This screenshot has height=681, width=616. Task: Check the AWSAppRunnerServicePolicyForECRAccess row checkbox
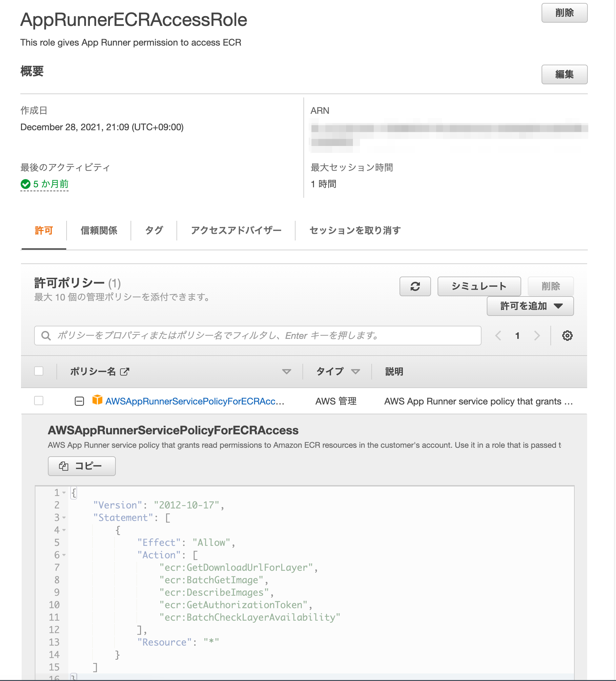pyautogui.click(x=39, y=401)
